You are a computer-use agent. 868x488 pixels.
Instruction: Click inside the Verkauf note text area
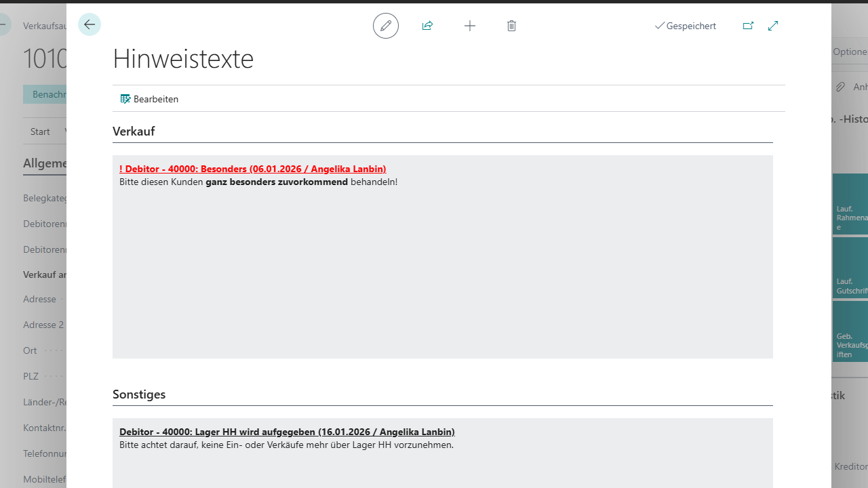point(442,271)
